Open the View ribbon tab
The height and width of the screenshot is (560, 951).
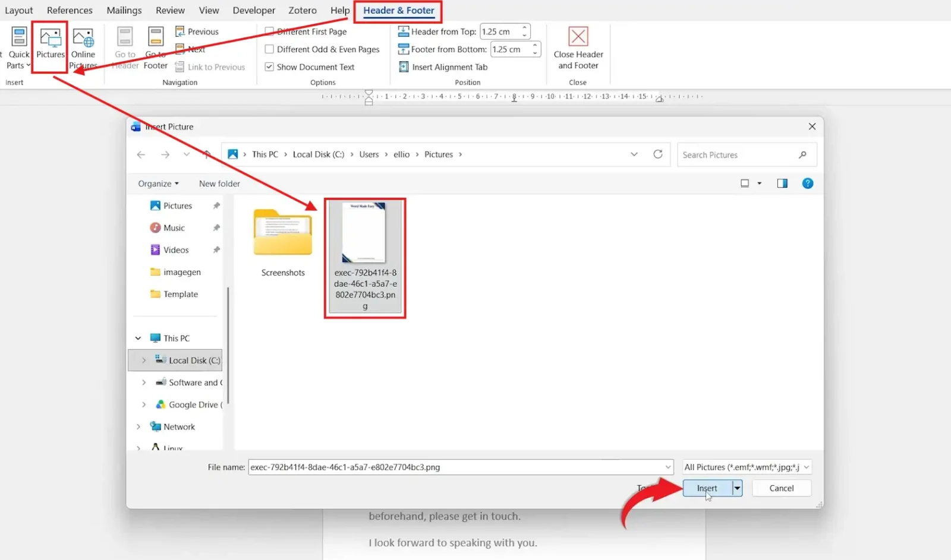coord(209,10)
